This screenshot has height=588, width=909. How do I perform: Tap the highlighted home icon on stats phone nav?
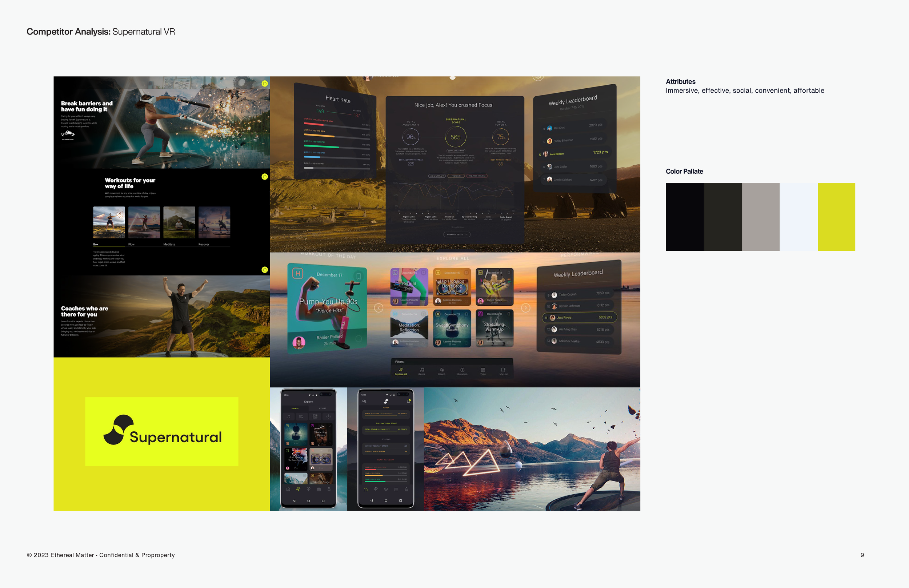[x=365, y=489]
